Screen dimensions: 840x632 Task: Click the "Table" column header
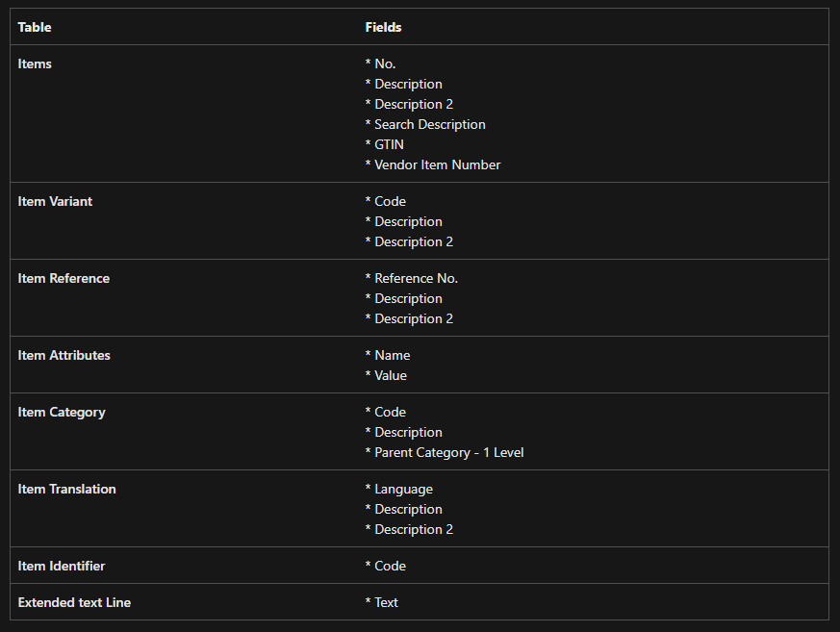pyautogui.click(x=35, y=27)
